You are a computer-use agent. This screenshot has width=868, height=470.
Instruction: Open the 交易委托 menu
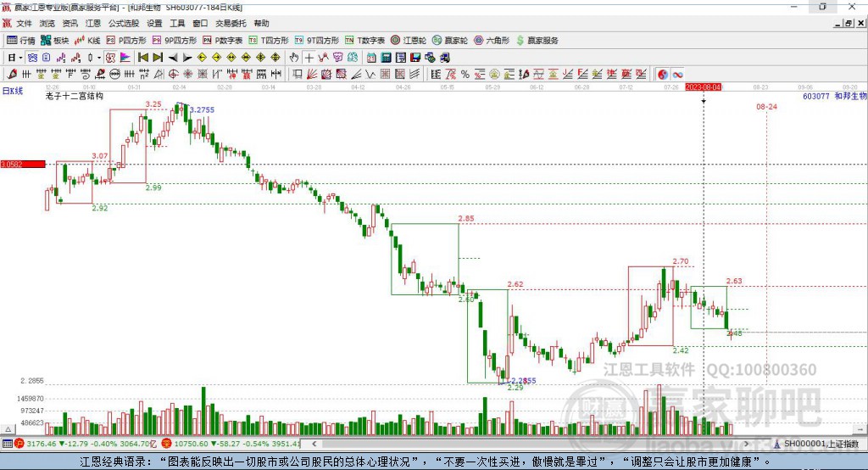231,23
